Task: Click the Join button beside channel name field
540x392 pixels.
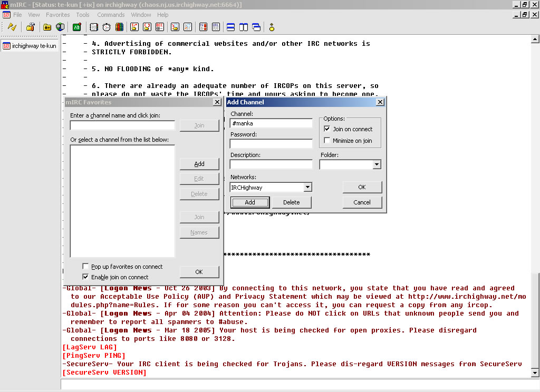Action: pos(199,125)
